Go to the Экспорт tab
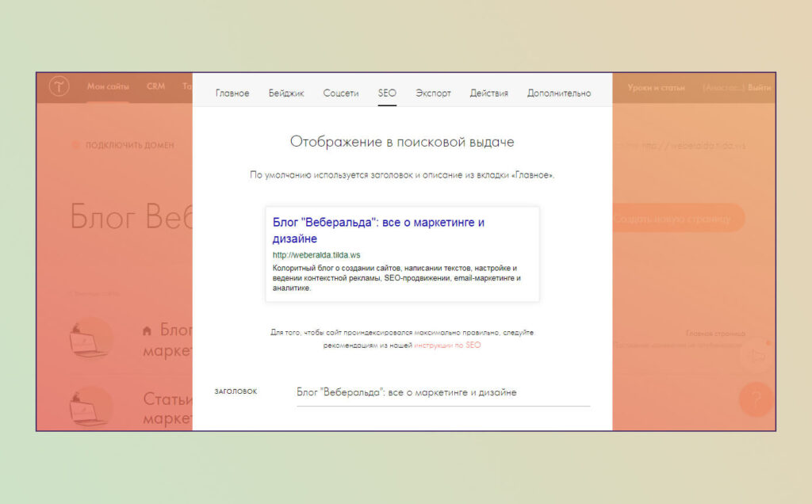Screen dimensions: 812x504 (x=433, y=94)
